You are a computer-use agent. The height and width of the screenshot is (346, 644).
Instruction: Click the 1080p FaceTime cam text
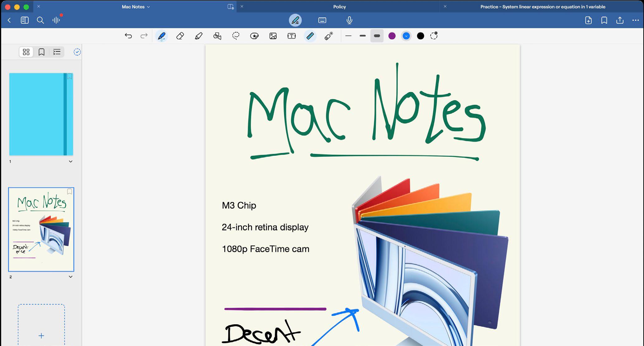coord(266,249)
